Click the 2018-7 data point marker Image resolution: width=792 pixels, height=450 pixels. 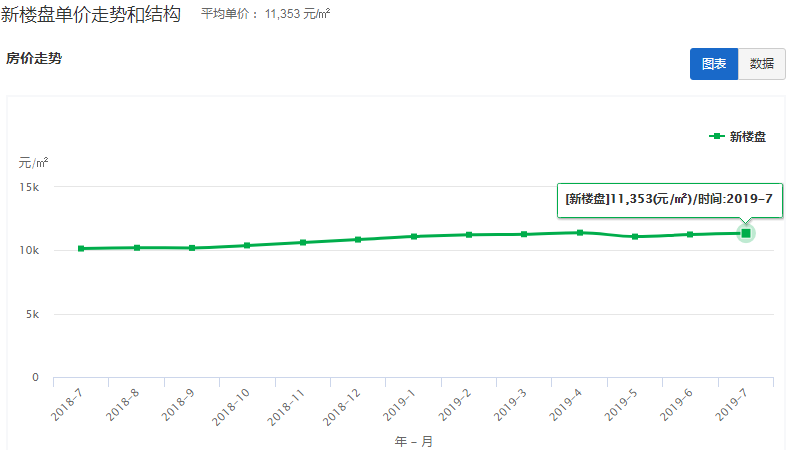coord(81,248)
